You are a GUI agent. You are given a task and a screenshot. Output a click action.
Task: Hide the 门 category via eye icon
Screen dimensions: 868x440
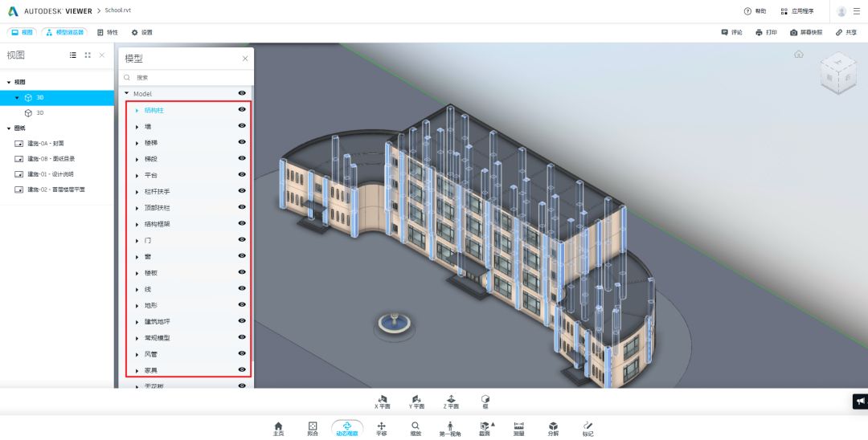pos(242,239)
